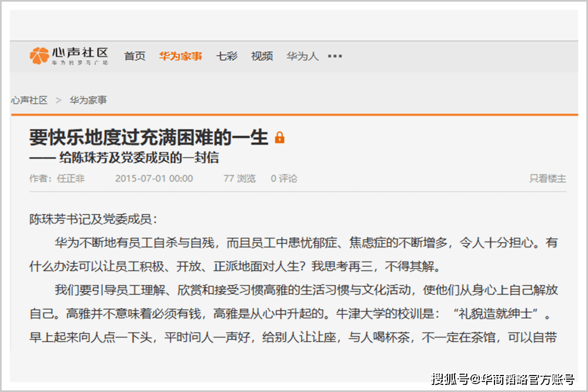Image resolution: width=588 pixels, height=392 pixels.
Task: Click the orange lock icon beside the title
Action: [x=280, y=138]
